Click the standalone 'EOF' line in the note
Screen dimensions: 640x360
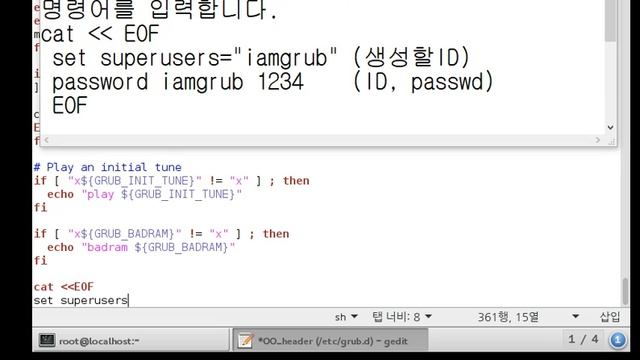tap(69, 106)
